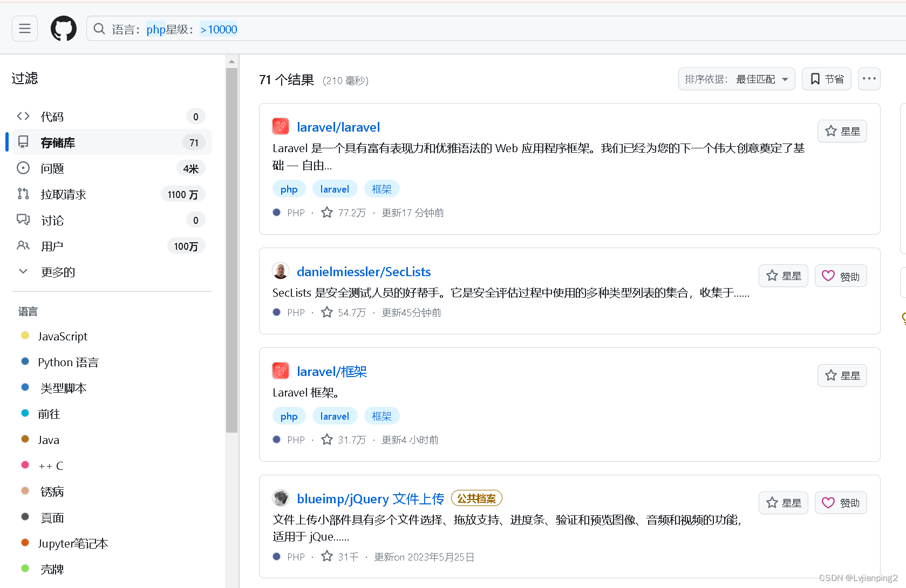Star the blueimp/jQuery 文件上传 repository

click(x=784, y=503)
